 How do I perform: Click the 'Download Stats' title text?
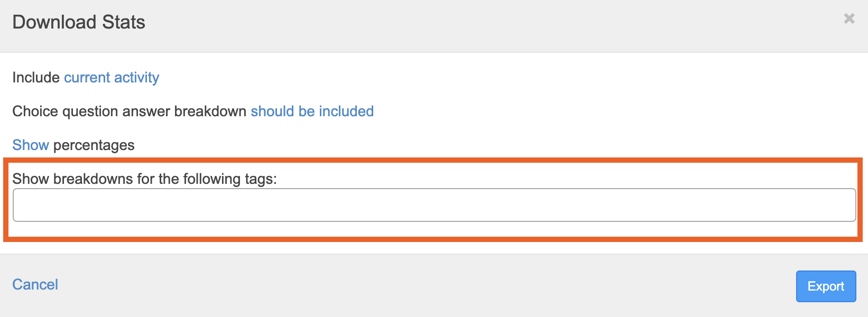click(79, 22)
